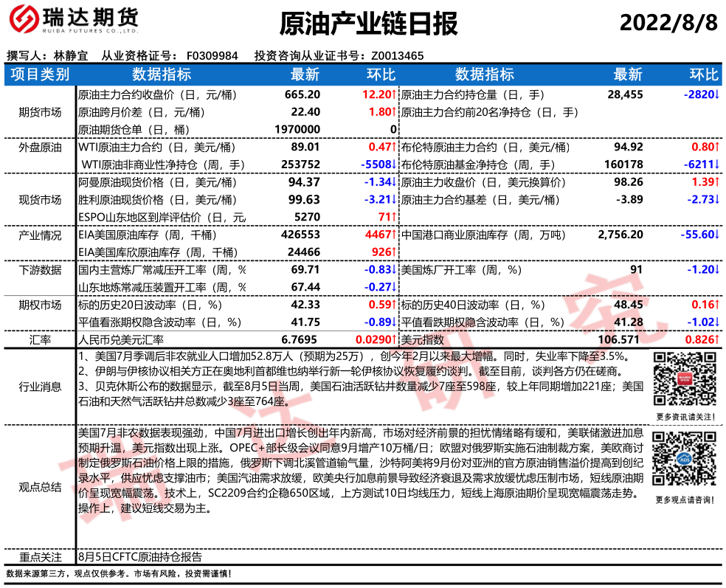Select the 期货市场 category cell

(41, 112)
